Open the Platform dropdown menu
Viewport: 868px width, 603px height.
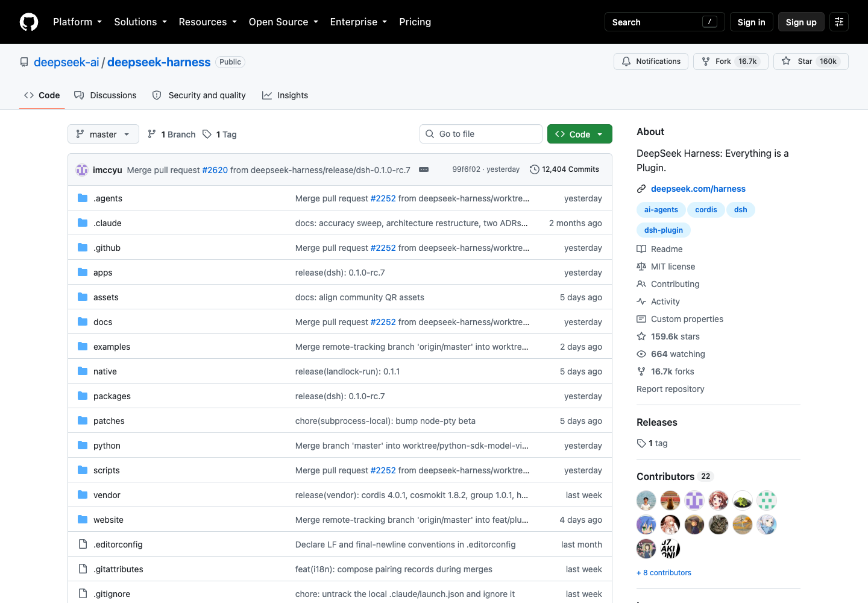tap(77, 22)
